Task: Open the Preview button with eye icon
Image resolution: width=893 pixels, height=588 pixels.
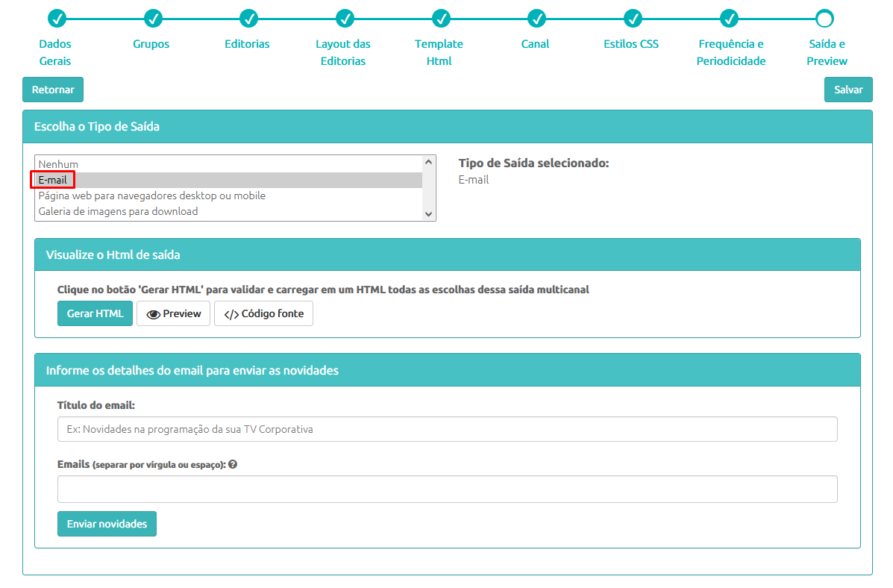Action: pyautogui.click(x=174, y=313)
